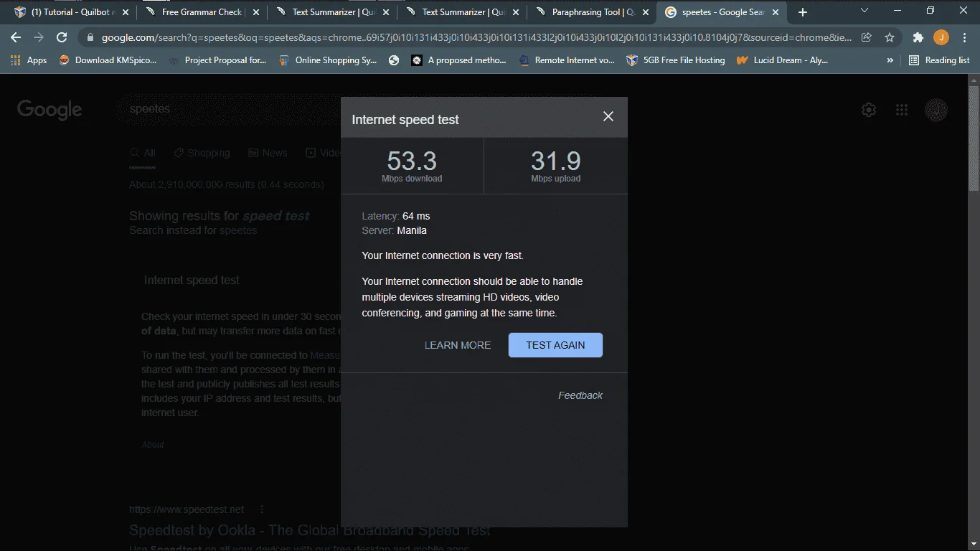Open the Feedback link in speed test dialog
The height and width of the screenshot is (551, 980).
click(x=580, y=395)
